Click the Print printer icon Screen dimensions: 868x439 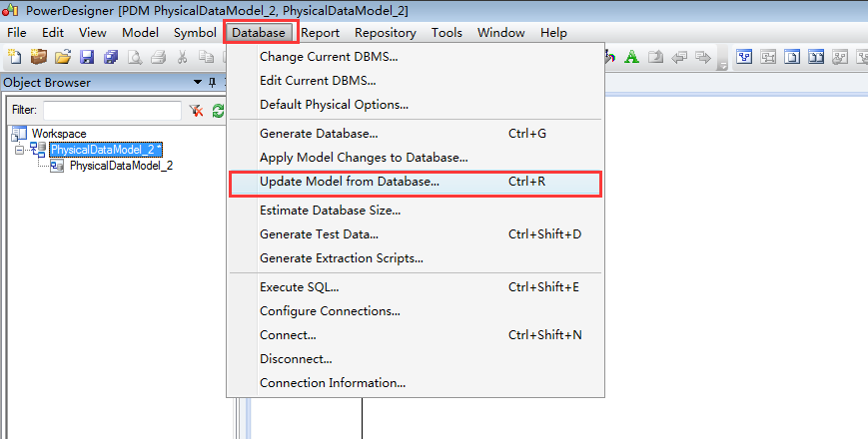(159, 57)
